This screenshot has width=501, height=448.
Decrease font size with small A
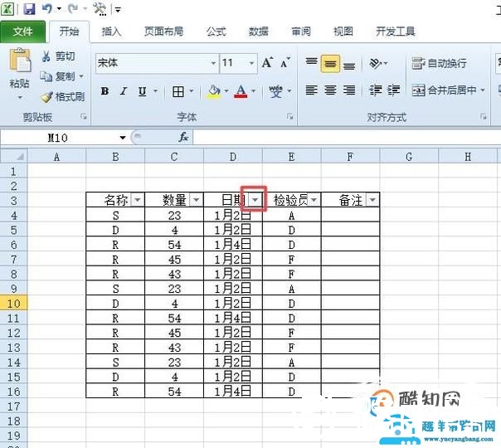[x=285, y=62]
